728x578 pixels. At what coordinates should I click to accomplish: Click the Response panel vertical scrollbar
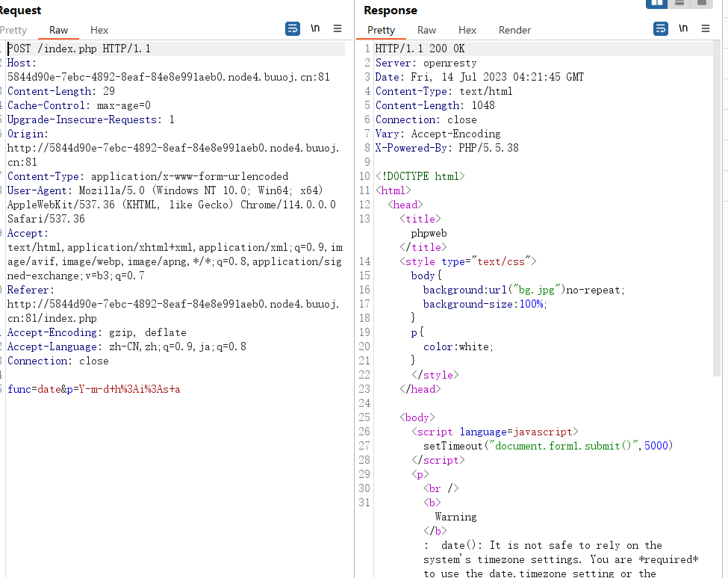[717, 209]
